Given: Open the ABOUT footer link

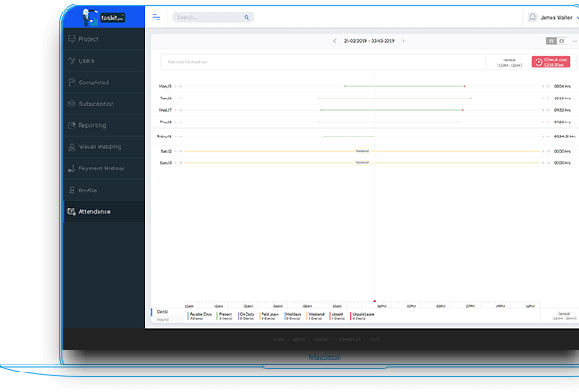Looking at the screenshot, I should click(x=299, y=339).
